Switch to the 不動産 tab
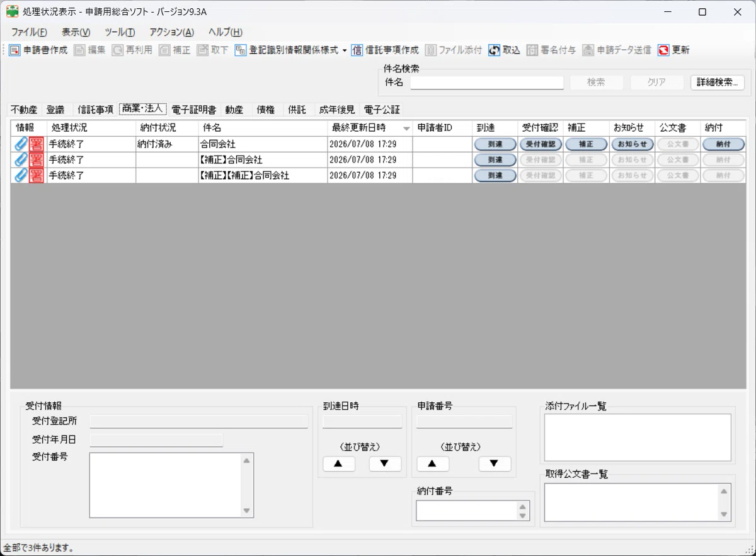Viewport: 756px width, 556px height. [24, 110]
